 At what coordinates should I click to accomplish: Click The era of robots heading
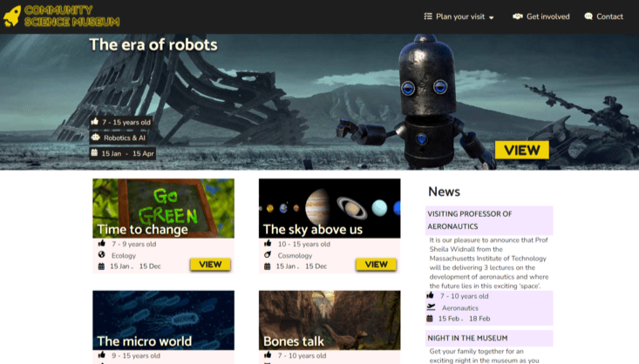click(153, 44)
